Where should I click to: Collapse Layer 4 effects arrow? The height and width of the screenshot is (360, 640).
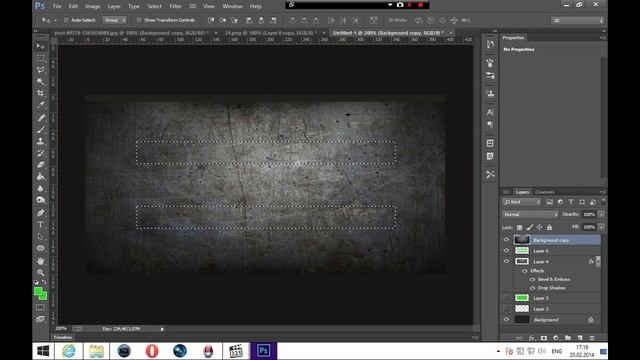pos(598,261)
